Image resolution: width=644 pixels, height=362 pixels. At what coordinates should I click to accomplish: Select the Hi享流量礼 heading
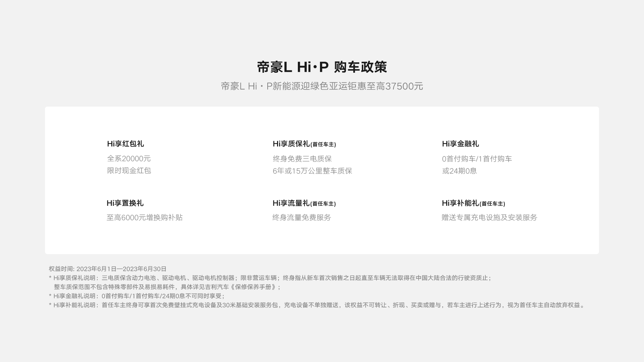(x=304, y=203)
